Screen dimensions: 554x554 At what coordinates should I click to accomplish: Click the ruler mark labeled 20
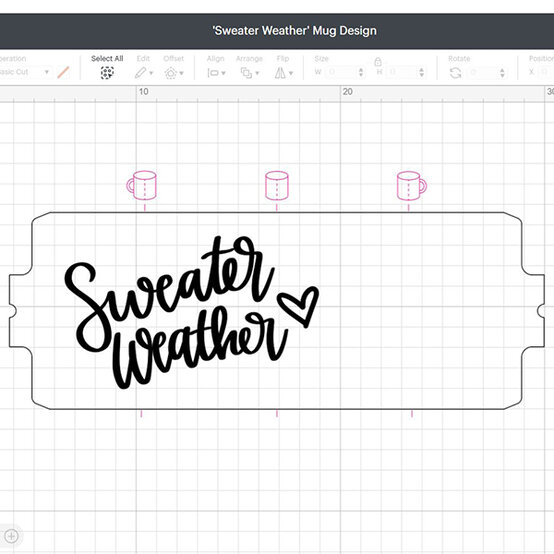pyautogui.click(x=348, y=92)
